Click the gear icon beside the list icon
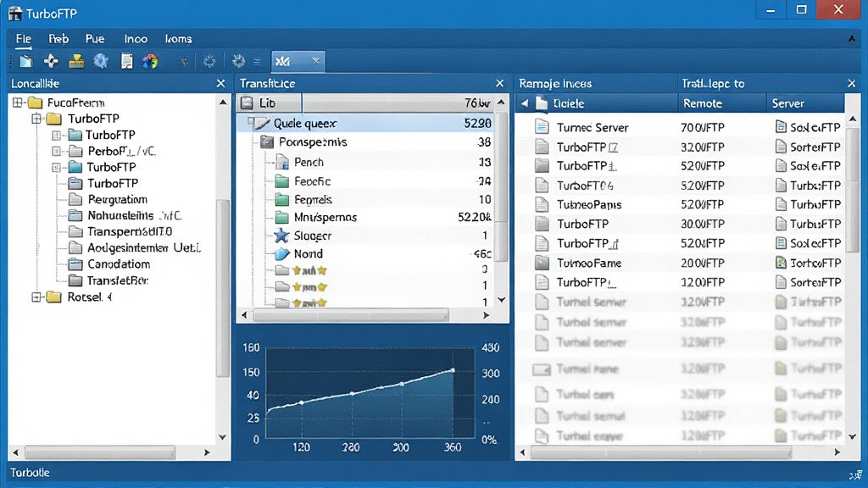This screenshot has width=868, height=488. (238, 61)
